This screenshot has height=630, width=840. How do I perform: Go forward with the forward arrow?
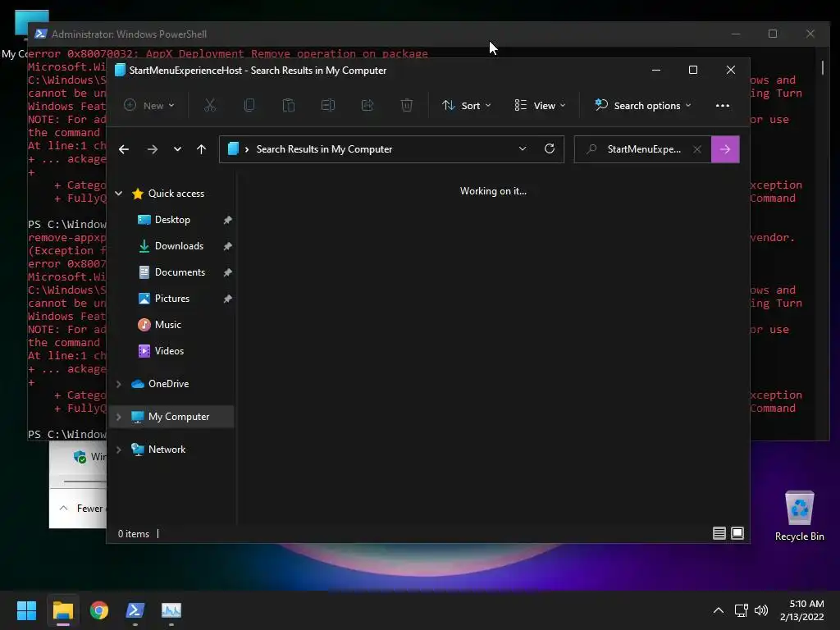(152, 149)
